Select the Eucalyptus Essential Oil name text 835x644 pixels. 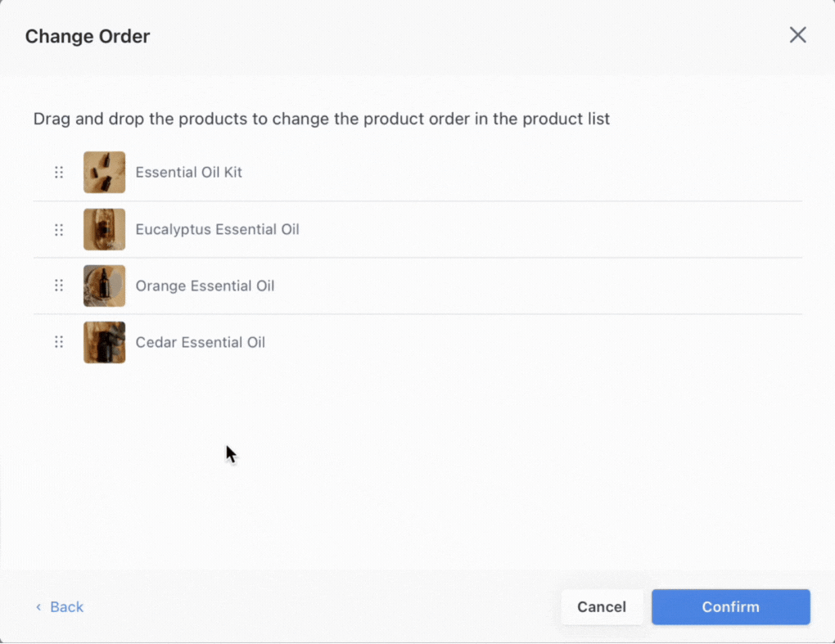tap(217, 230)
